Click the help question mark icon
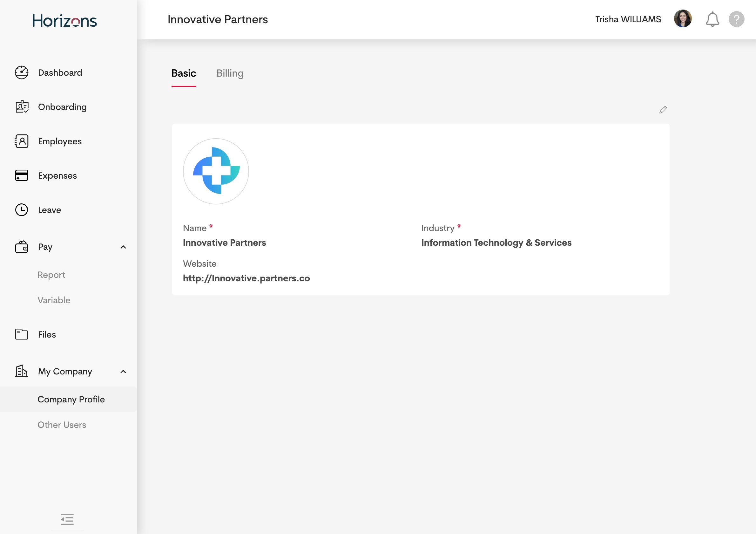 coord(736,19)
